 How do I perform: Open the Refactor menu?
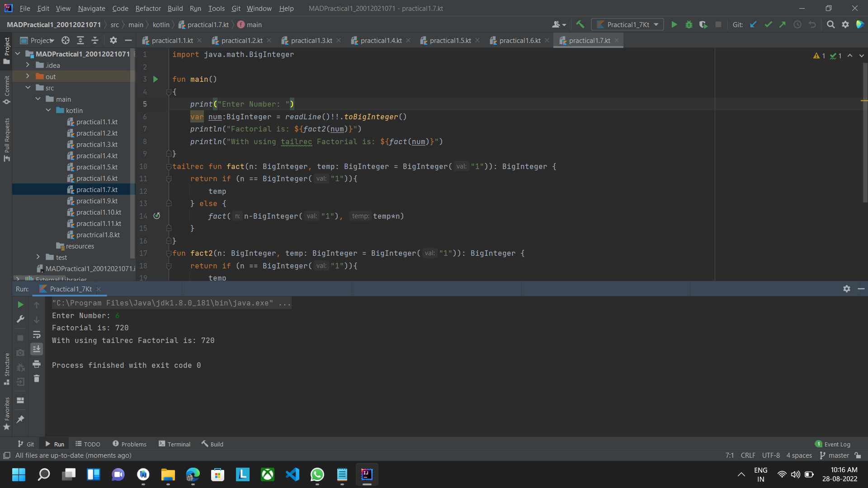[148, 8]
